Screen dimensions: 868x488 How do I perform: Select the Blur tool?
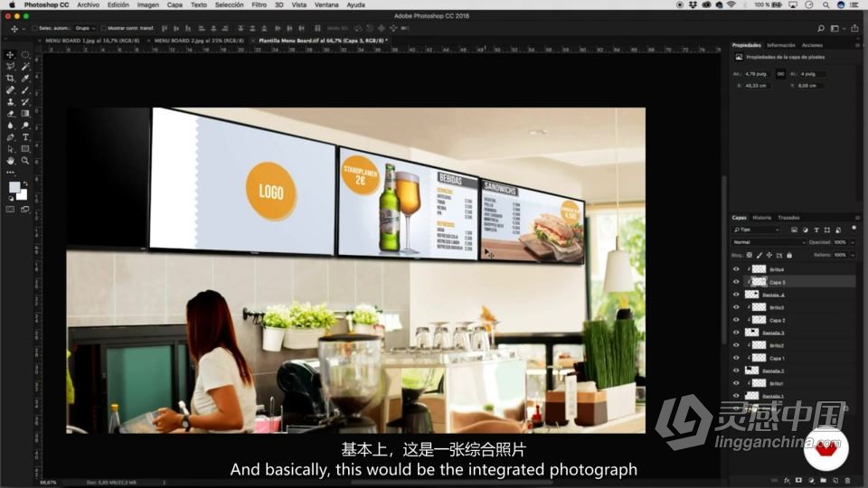click(10, 125)
